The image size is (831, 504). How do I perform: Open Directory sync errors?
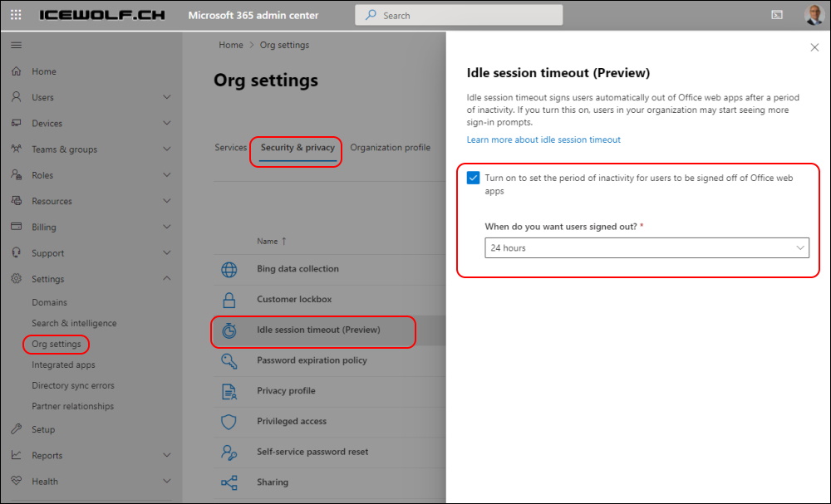click(x=73, y=385)
